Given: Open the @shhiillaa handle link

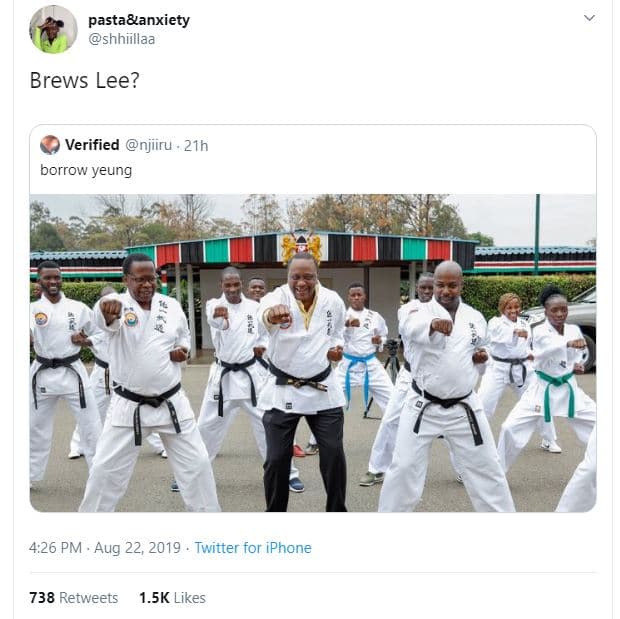Looking at the screenshot, I should [121, 39].
